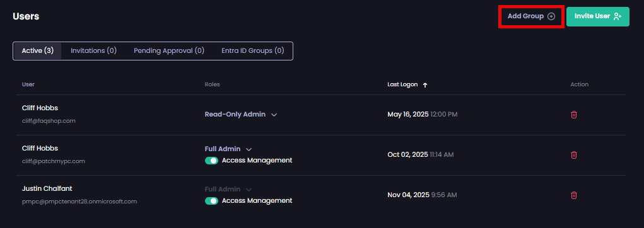This screenshot has height=228, width=644.
Task: Toggle Access Management for Justin Chalfant
Action: pos(211,201)
